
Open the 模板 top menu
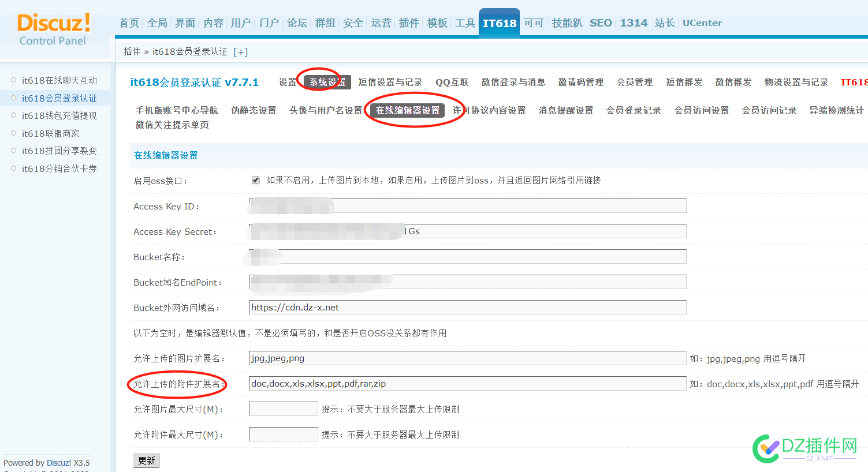pyautogui.click(x=437, y=23)
